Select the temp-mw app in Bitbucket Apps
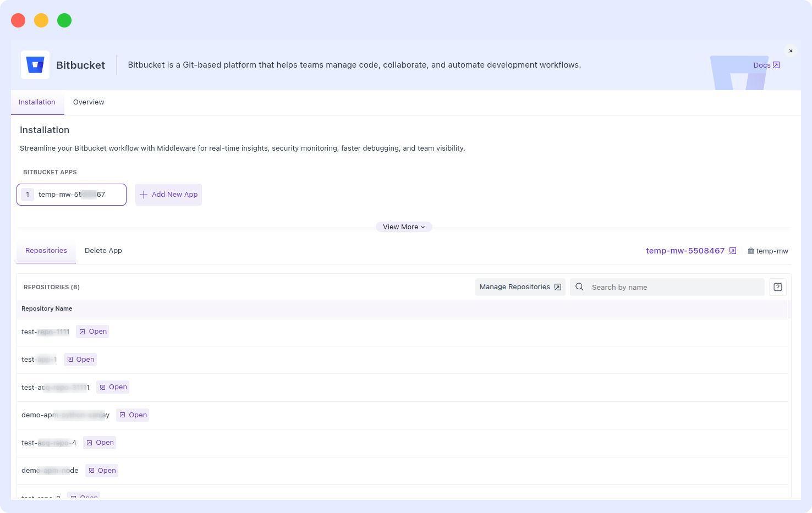 tap(71, 194)
